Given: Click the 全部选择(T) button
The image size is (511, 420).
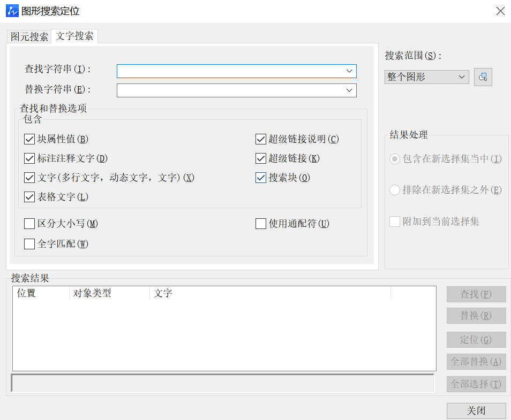Looking at the screenshot, I should pos(476,384).
